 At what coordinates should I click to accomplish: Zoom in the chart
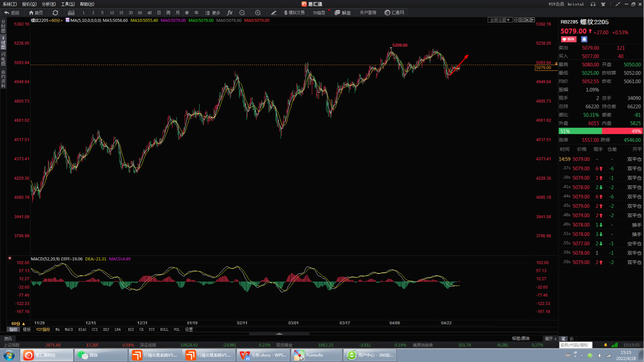[258, 13]
